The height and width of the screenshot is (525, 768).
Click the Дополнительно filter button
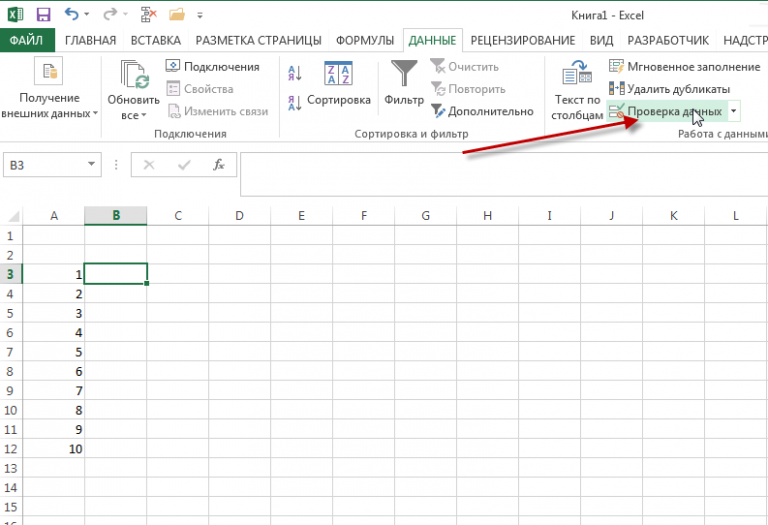(x=481, y=111)
